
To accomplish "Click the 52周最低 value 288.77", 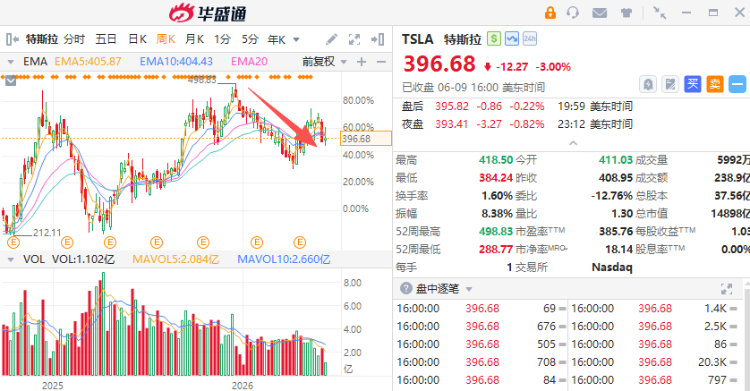I will click(496, 249).
